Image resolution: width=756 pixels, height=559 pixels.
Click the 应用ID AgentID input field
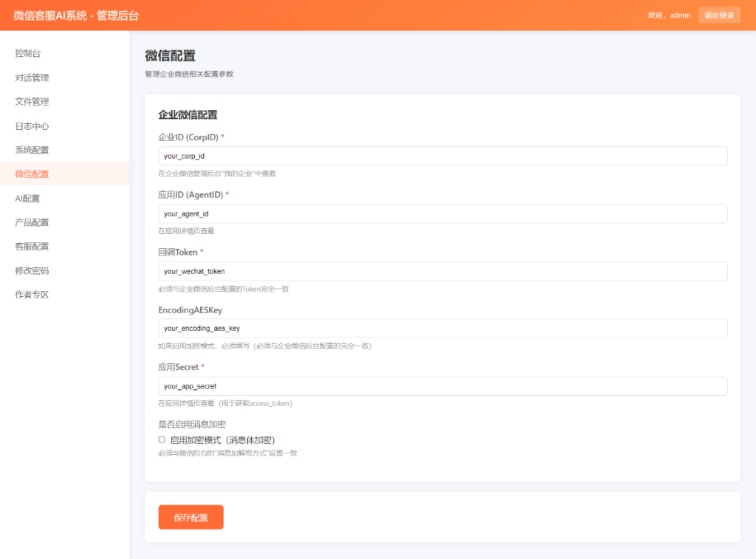443,213
